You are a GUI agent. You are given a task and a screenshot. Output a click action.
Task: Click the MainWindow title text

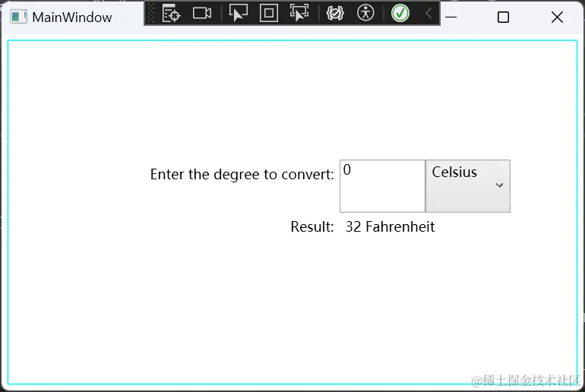72,17
